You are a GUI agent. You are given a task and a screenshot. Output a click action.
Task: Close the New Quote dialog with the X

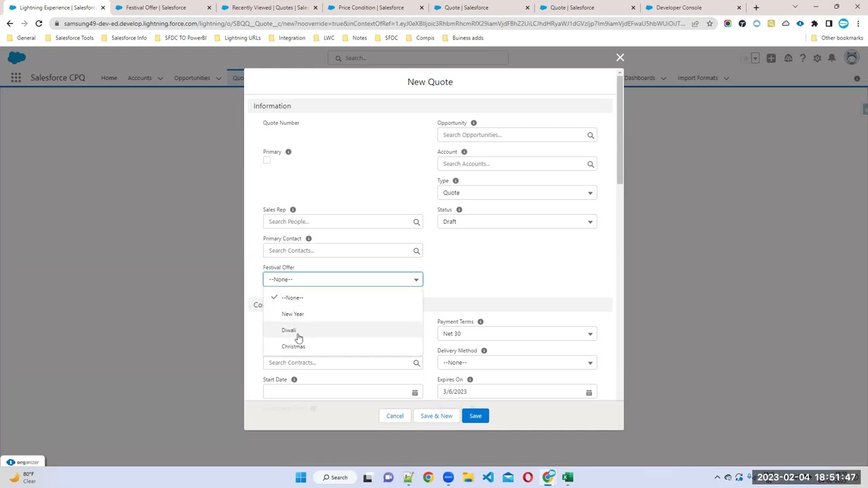[620, 58]
